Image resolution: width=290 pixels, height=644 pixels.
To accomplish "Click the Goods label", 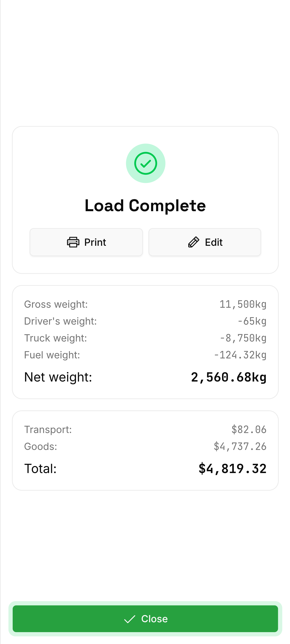I will click(x=40, y=446).
